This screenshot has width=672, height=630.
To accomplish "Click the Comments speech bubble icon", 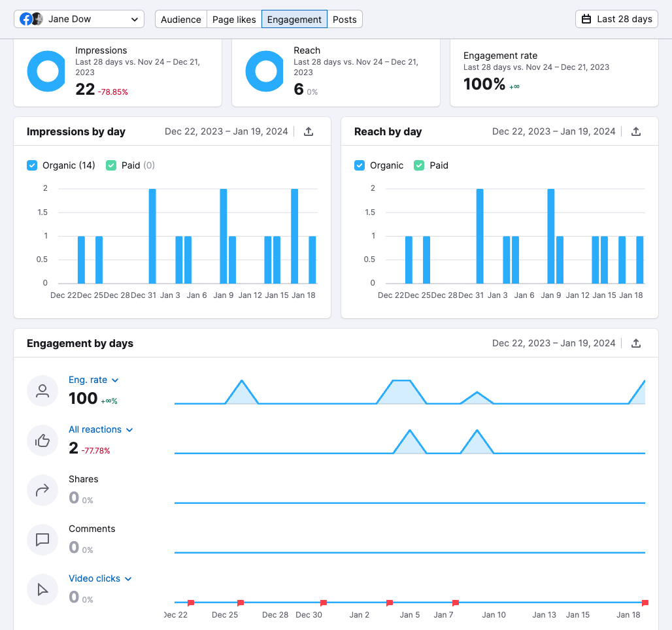I will click(42, 540).
